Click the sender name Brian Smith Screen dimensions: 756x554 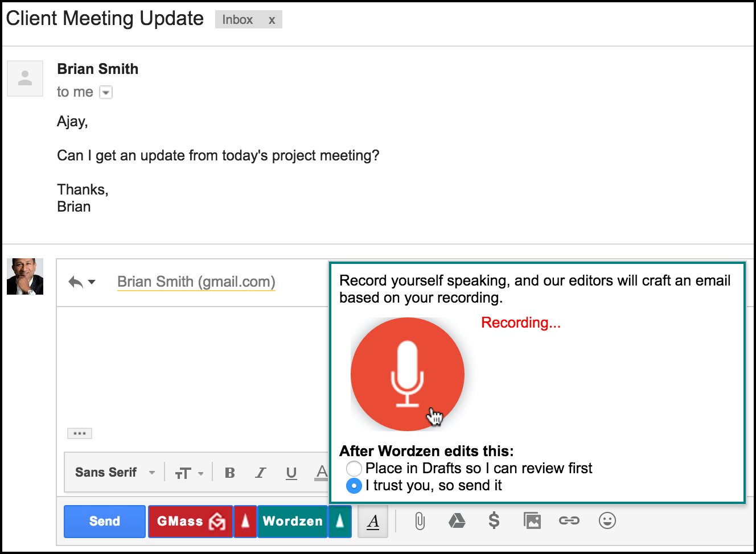pyautogui.click(x=98, y=69)
